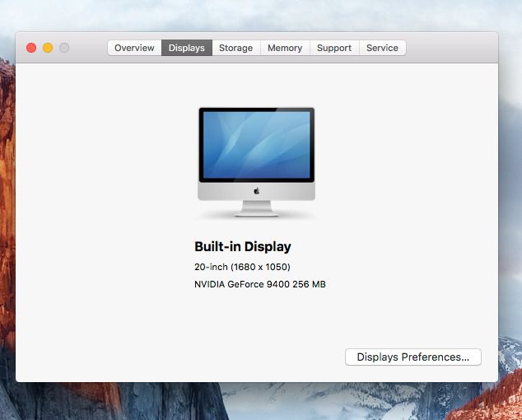Close the About This Mac window

click(x=31, y=48)
